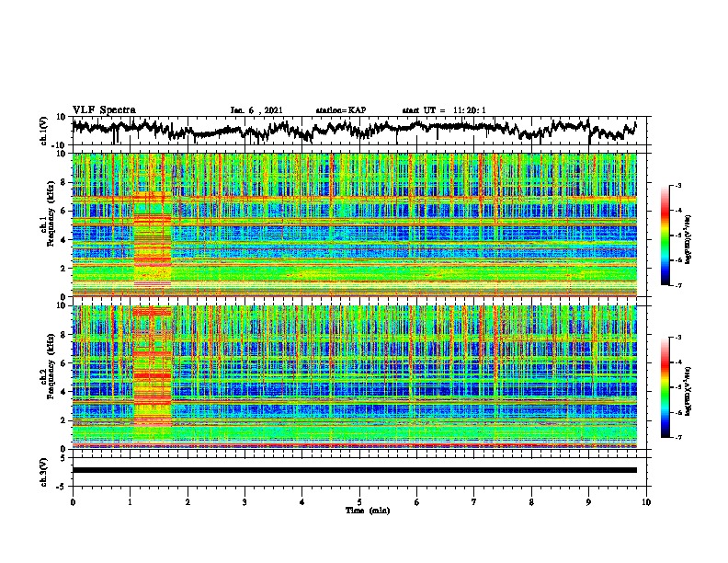The image size is (728, 563).
Task: Click the "start UT = 11:20: 1" text
Action: [444, 110]
